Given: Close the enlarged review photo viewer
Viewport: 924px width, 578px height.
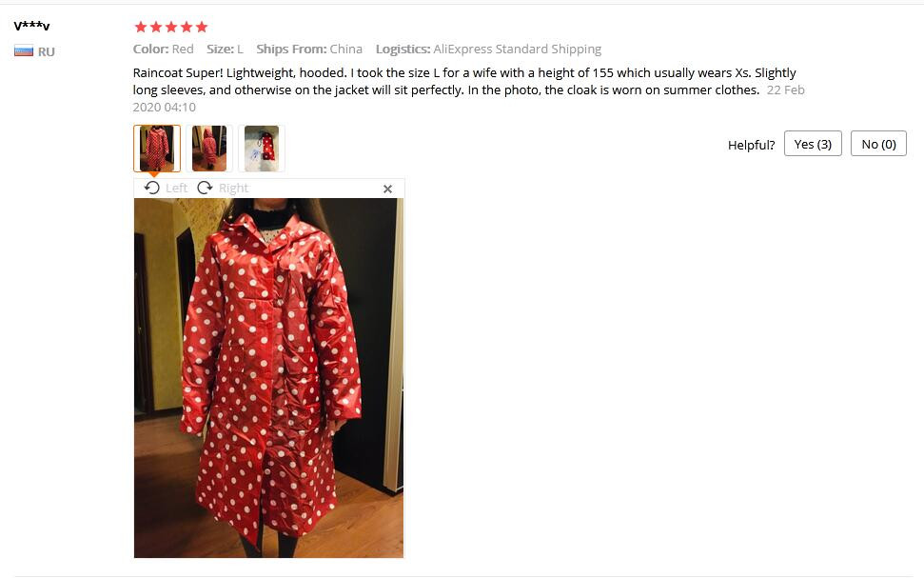Looking at the screenshot, I should coord(387,189).
